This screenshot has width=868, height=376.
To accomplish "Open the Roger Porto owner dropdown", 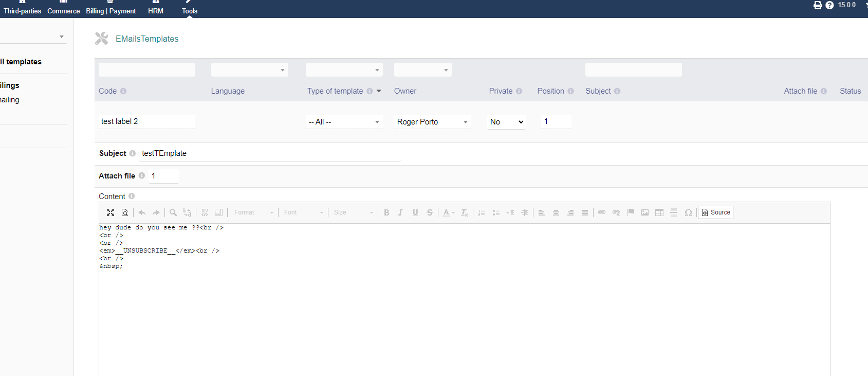I will click(x=432, y=122).
